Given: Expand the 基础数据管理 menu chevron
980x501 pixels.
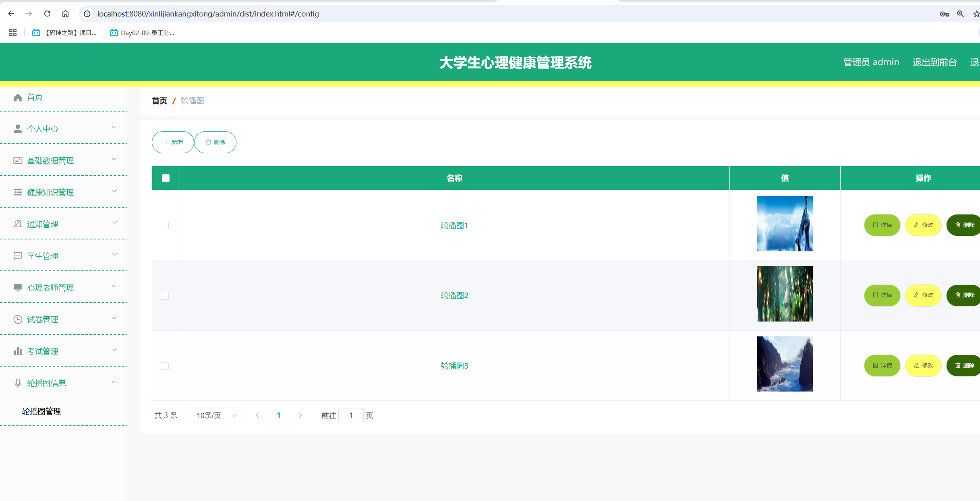Looking at the screenshot, I should coord(114,159).
